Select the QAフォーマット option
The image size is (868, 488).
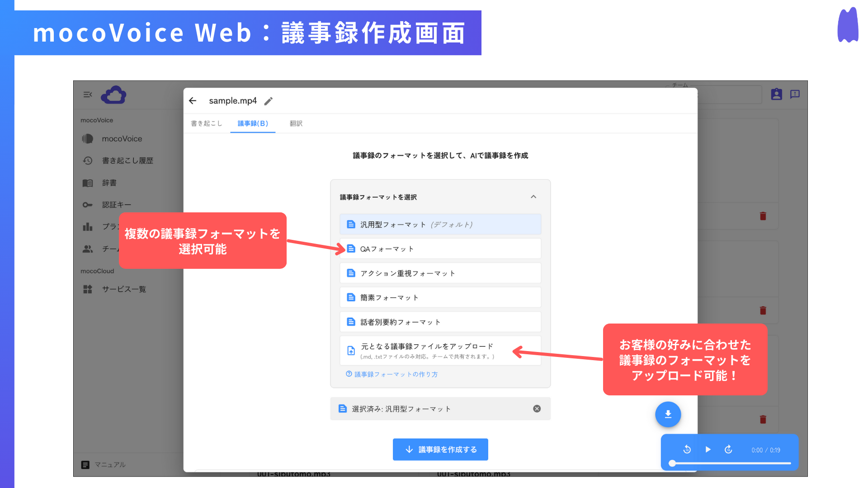pos(440,249)
